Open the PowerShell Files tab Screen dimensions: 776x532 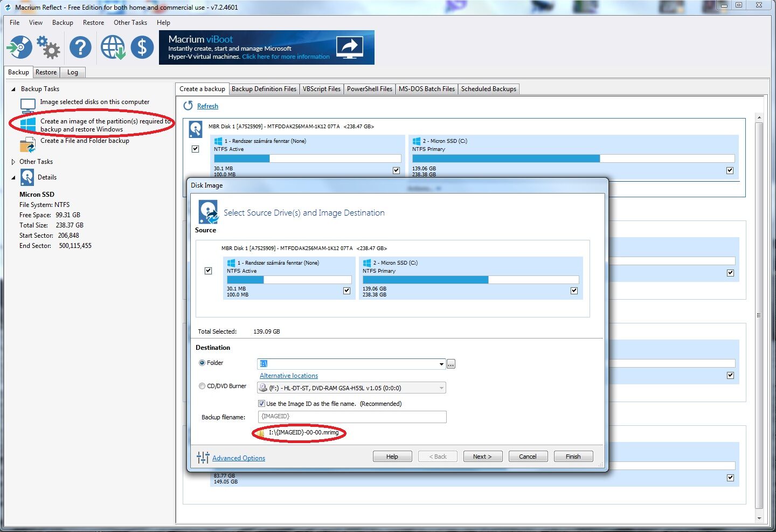tap(370, 89)
